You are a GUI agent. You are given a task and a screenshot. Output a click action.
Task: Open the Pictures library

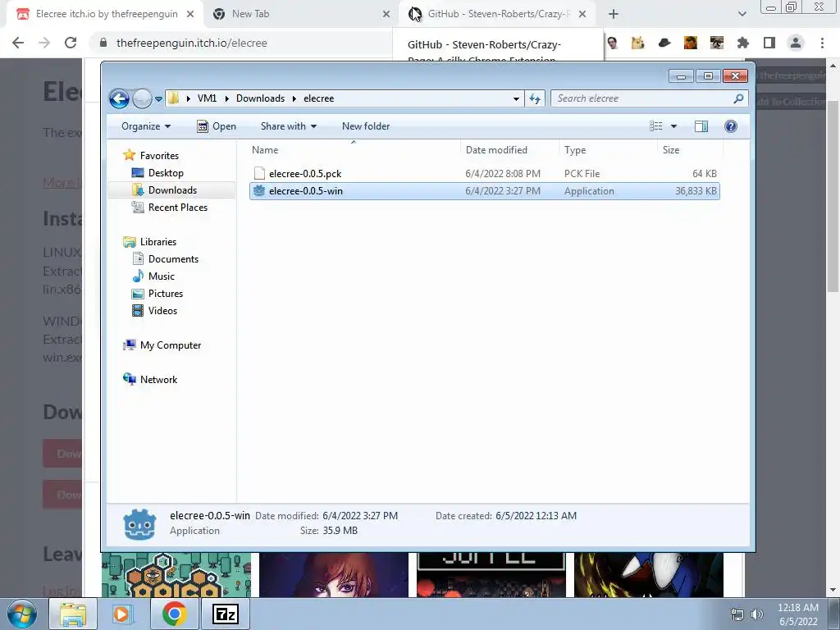tap(166, 294)
